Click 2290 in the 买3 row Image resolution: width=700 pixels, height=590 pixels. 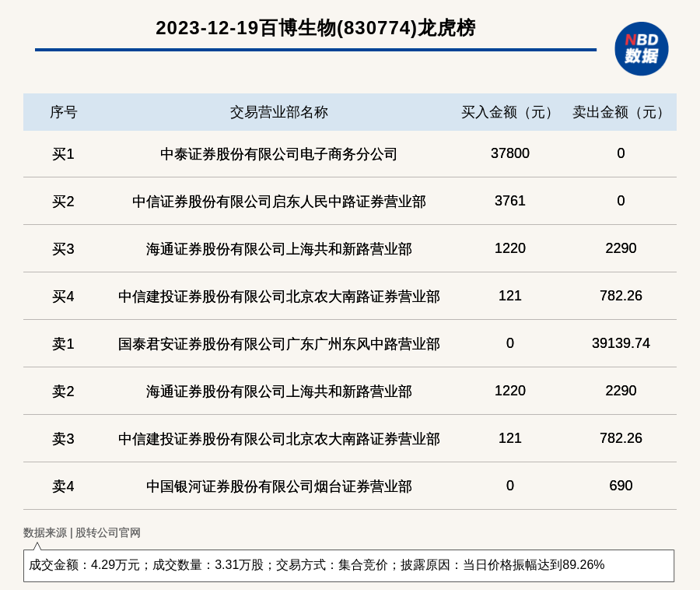click(x=621, y=248)
